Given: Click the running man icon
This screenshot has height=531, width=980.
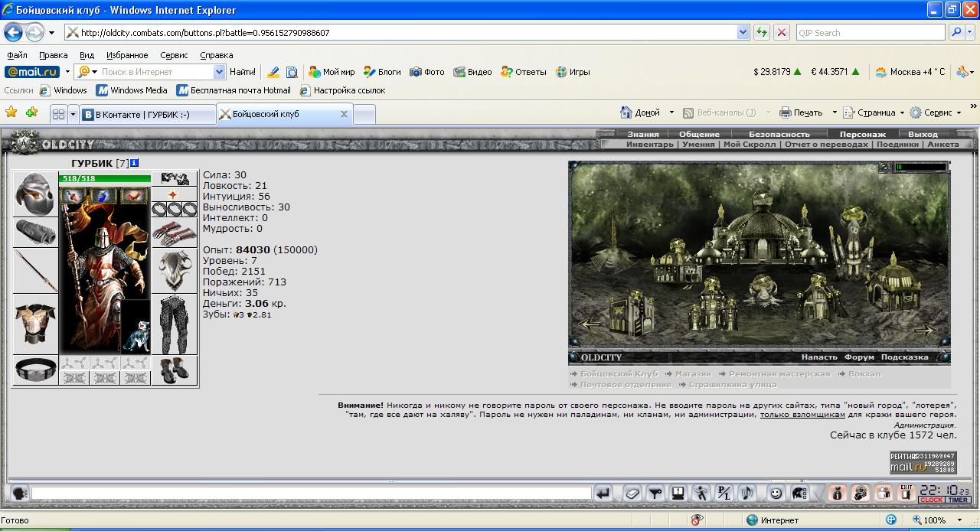Looking at the screenshot, I should tap(701, 494).
